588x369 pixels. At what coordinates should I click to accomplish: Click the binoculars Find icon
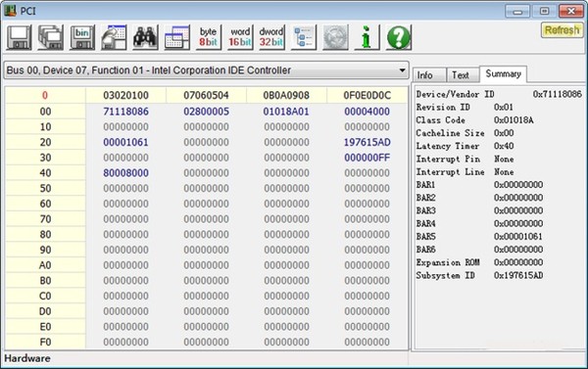click(145, 37)
